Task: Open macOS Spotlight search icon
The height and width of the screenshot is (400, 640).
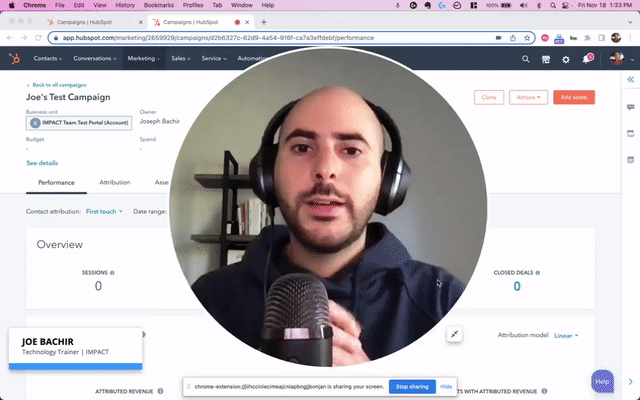Action: pyautogui.click(x=553, y=5)
